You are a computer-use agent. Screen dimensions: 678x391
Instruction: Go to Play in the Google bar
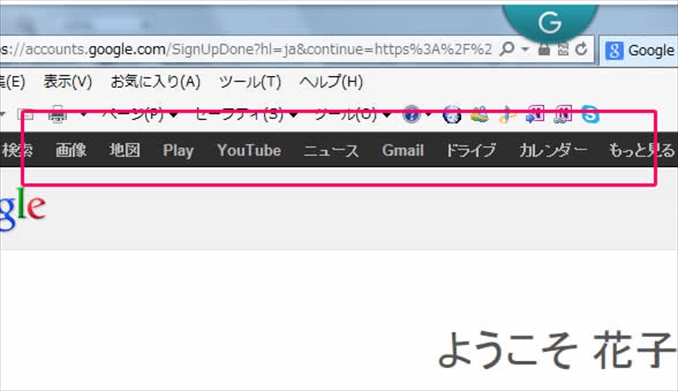point(178,150)
